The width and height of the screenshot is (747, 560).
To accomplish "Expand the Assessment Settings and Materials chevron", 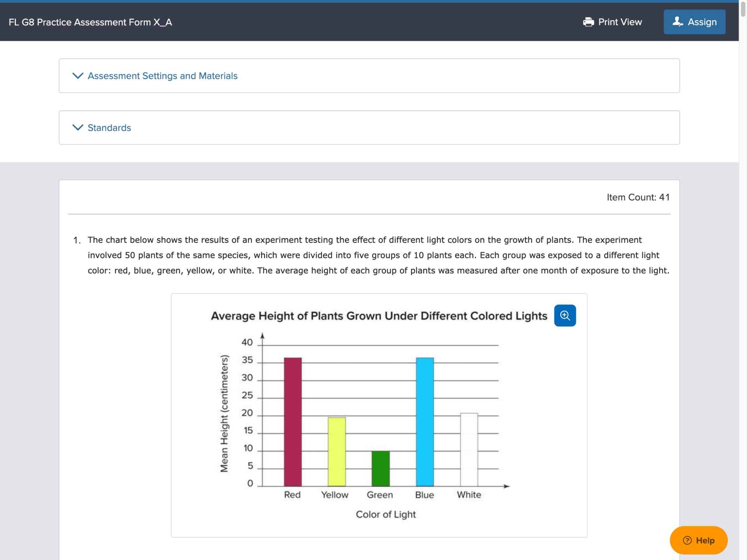I will [x=78, y=75].
